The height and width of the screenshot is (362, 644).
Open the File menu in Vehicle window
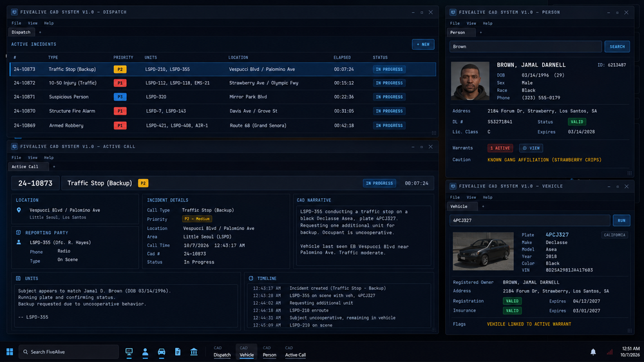(x=455, y=197)
